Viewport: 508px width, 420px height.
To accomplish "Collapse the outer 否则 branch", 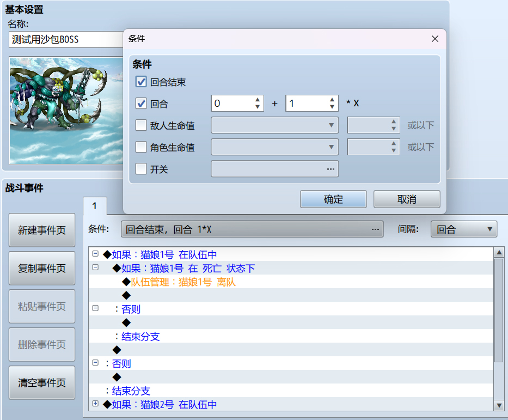I will tap(95, 363).
